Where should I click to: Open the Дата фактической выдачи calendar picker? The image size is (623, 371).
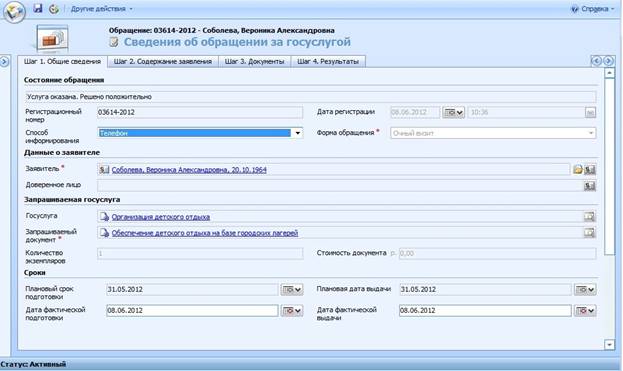[585, 311]
